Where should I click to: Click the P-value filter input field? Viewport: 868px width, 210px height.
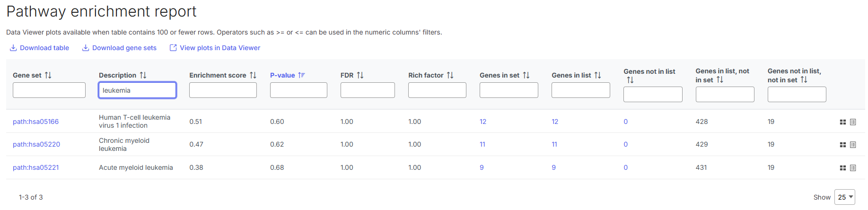(298, 90)
